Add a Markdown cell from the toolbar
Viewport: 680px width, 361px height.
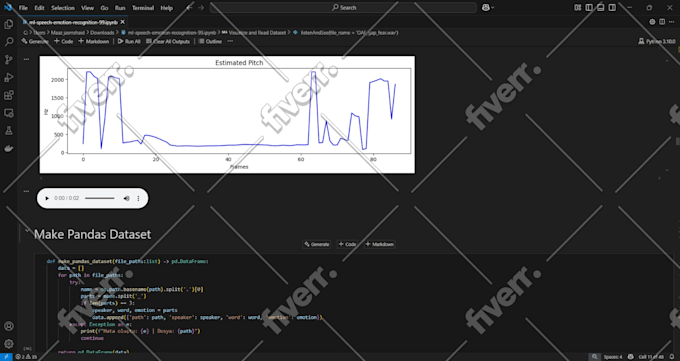click(x=93, y=41)
